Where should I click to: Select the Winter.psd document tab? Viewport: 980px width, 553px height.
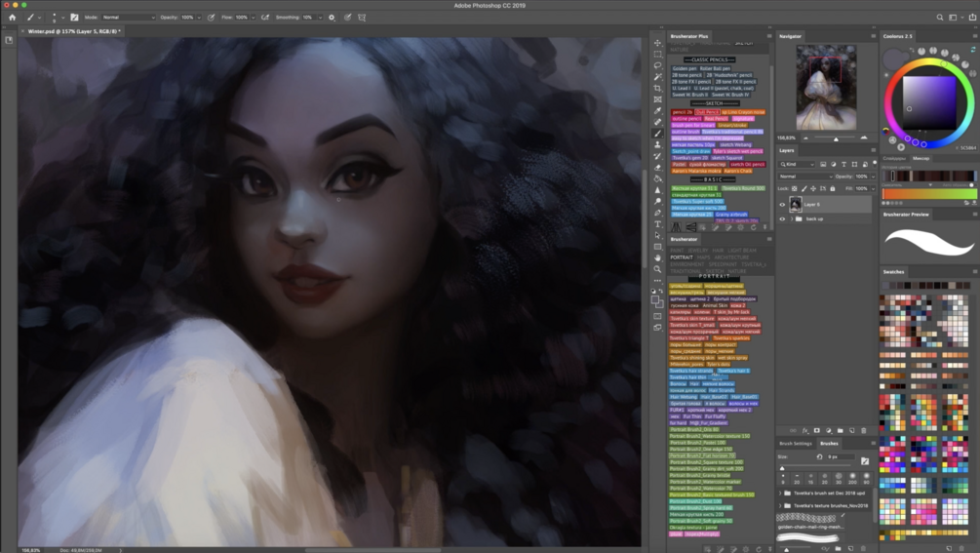pyautogui.click(x=72, y=31)
